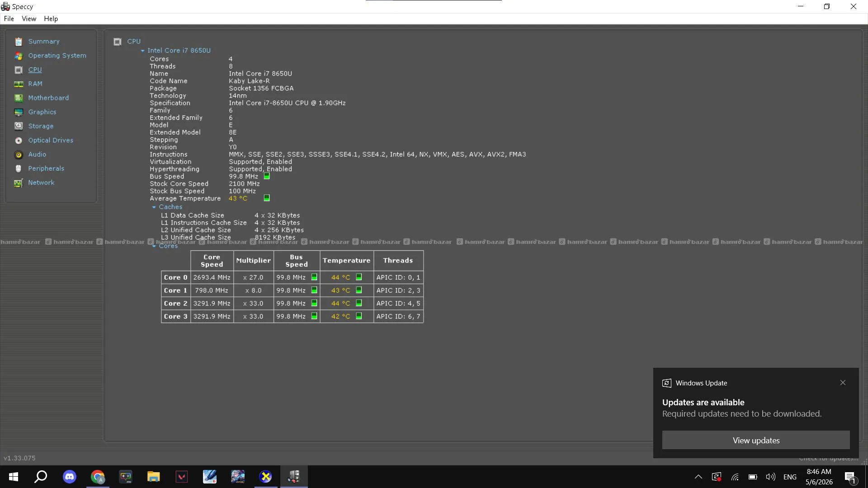This screenshot has width=868, height=488.
Task: Open the Audio section
Action: (37, 155)
